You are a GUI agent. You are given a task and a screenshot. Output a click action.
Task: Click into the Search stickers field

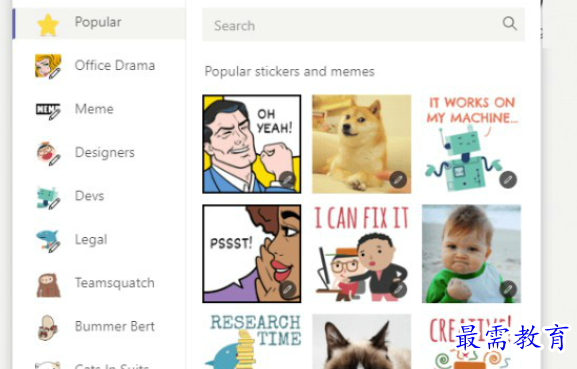click(x=364, y=25)
